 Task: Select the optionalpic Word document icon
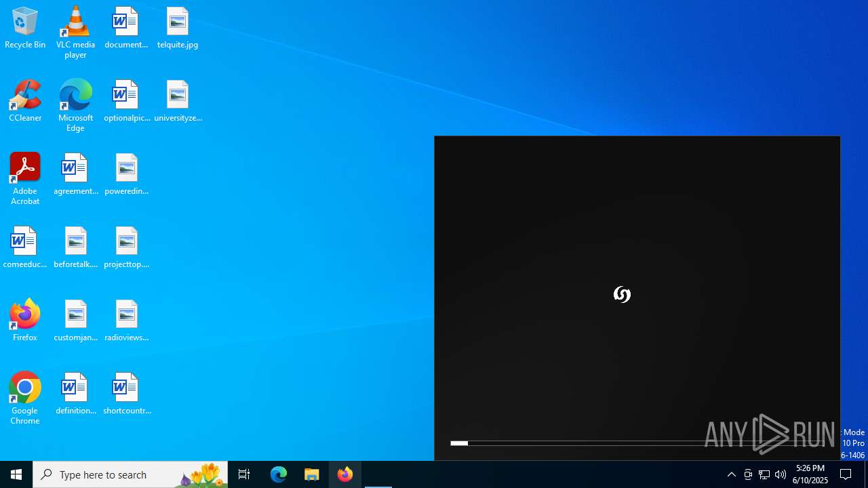point(126,102)
